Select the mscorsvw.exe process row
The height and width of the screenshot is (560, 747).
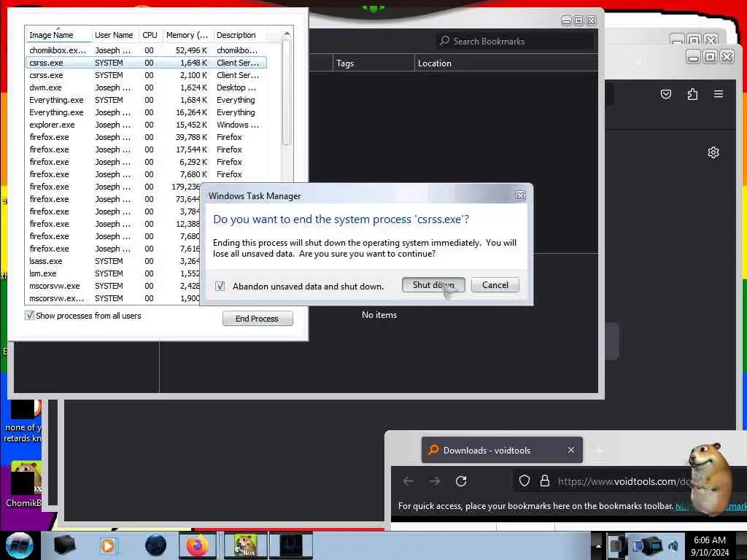click(112, 286)
